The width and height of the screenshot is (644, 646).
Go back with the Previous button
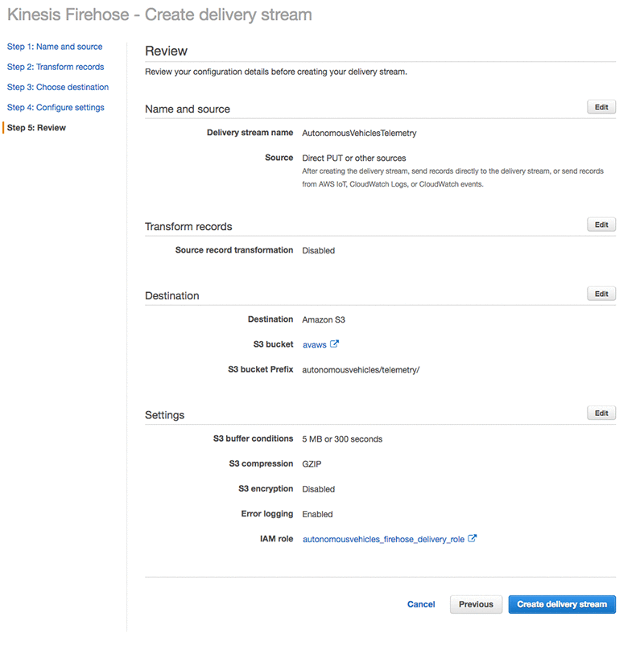(x=476, y=604)
